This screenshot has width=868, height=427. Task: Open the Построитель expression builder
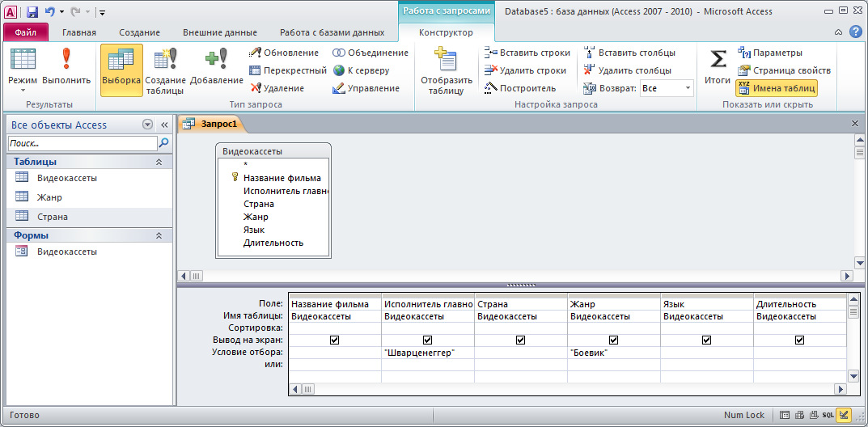coord(519,88)
